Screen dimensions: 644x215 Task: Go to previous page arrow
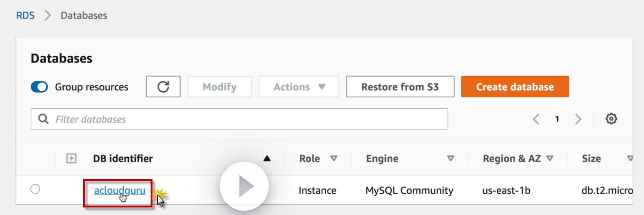[x=536, y=119]
